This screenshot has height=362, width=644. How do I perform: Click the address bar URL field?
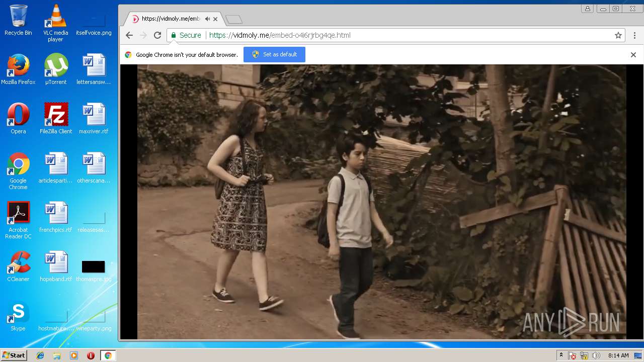click(x=403, y=35)
